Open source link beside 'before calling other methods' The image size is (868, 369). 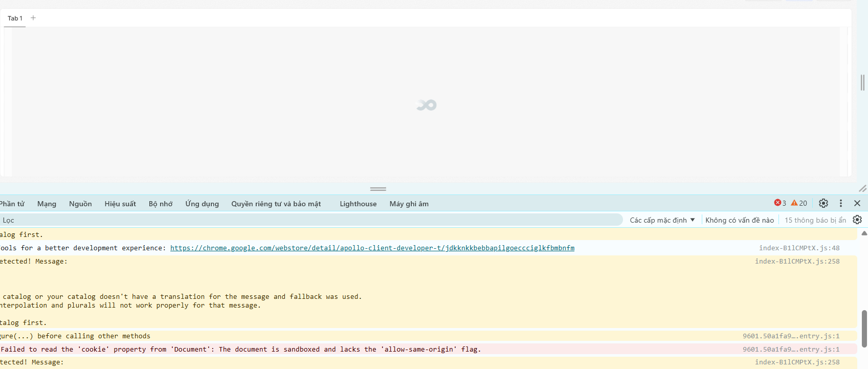(791, 336)
